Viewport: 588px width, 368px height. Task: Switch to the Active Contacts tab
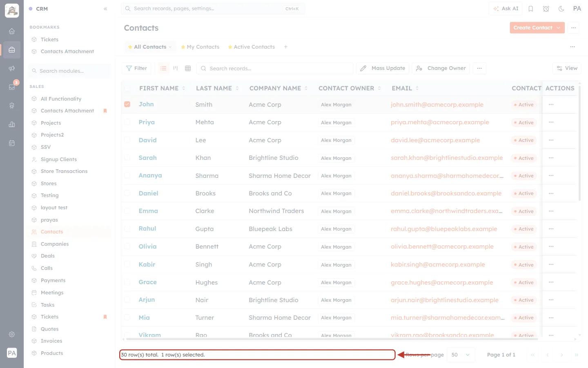(x=251, y=47)
